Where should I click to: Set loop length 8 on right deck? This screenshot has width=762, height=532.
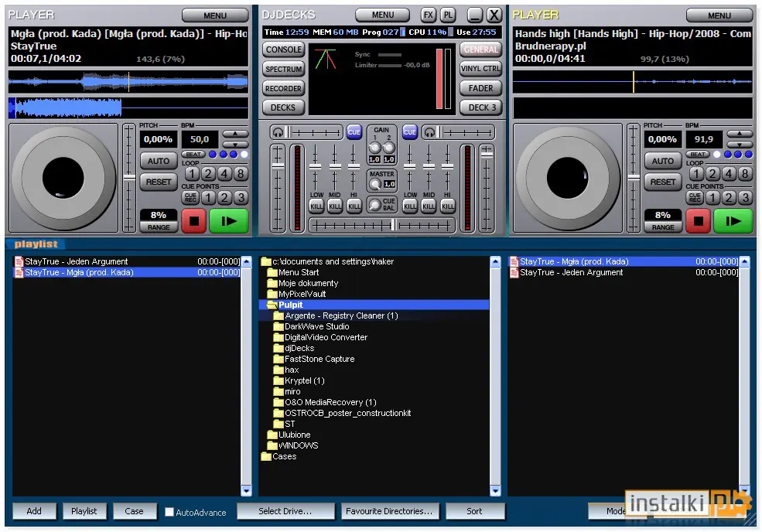[x=744, y=173]
